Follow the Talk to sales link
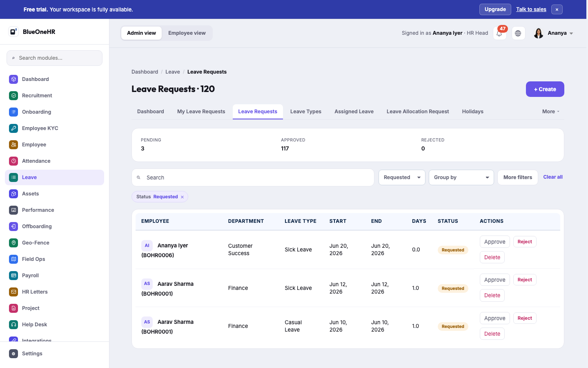This screenshot has width=588, height=368. click(x=531, y=9)
